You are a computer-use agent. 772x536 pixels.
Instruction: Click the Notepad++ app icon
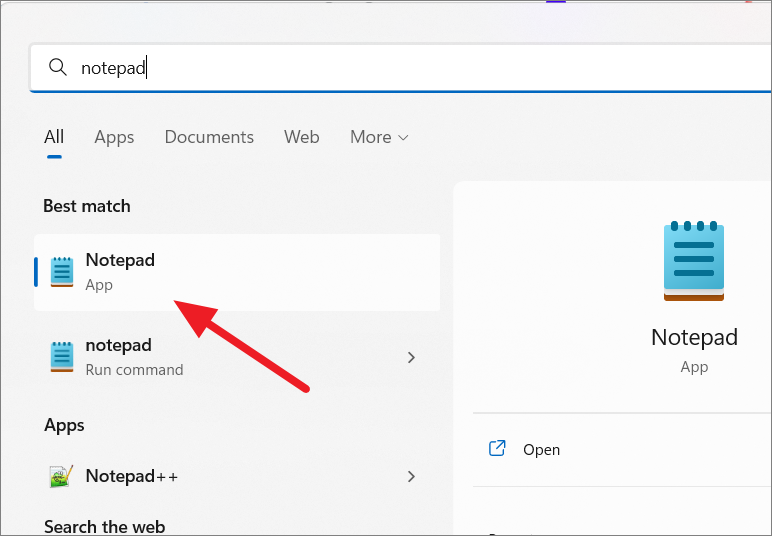tap(62, 476)
